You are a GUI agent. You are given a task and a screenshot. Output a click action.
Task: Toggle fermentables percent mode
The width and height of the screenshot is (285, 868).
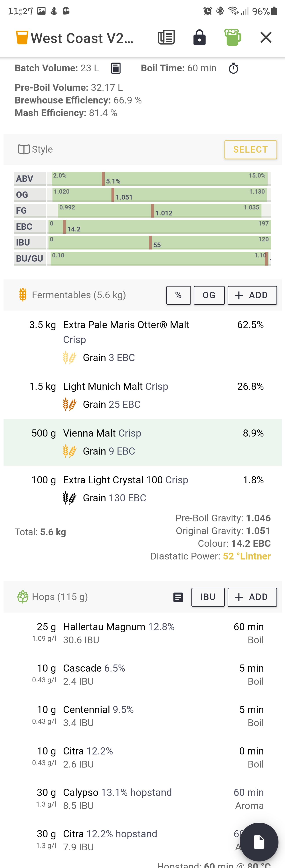178,295
